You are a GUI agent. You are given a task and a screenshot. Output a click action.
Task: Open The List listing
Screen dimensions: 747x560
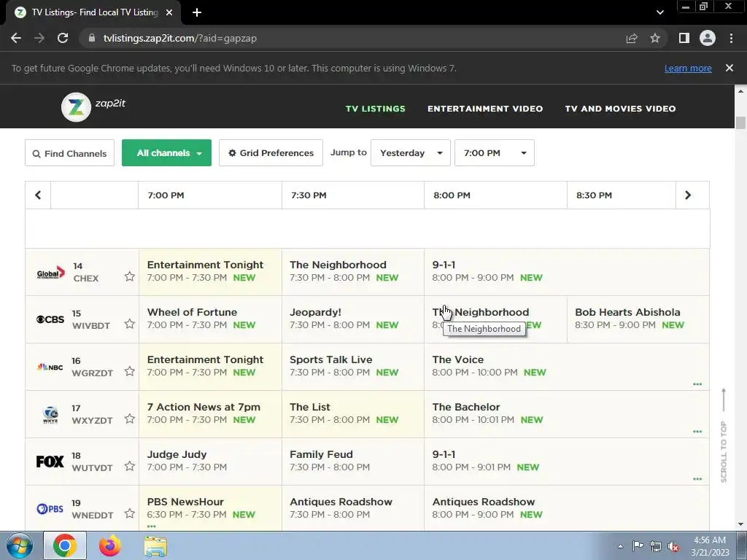(x=309, y=407)
